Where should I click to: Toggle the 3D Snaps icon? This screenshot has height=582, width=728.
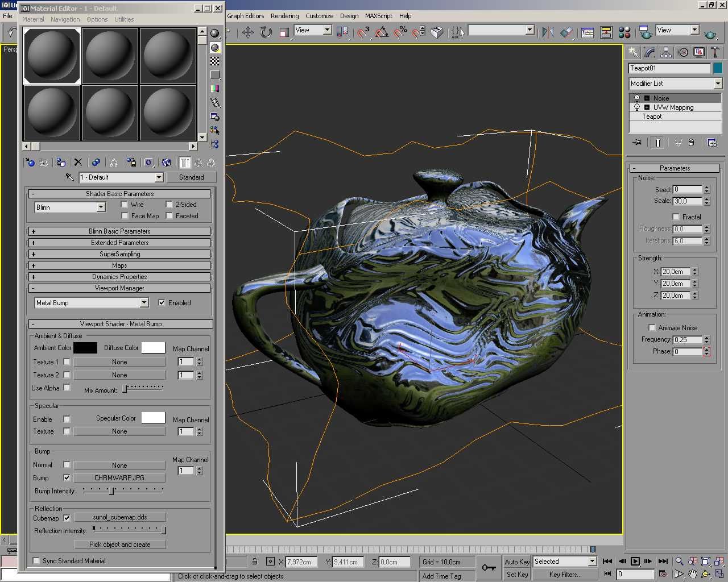point(363,32)
